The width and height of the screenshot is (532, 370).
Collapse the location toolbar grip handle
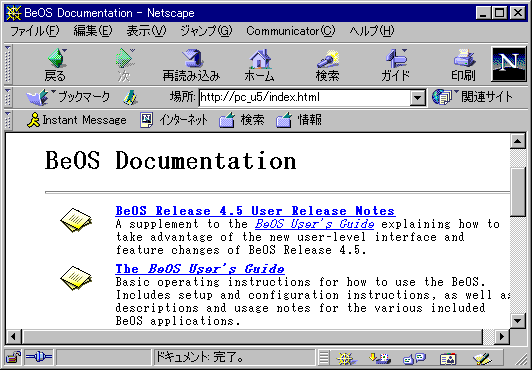click(x=8, y=98)
